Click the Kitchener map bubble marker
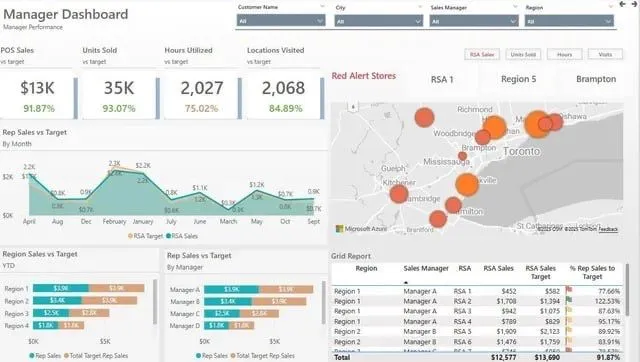Image resolution: width=640 pixels, height=362 pixels. click(399, 194)
